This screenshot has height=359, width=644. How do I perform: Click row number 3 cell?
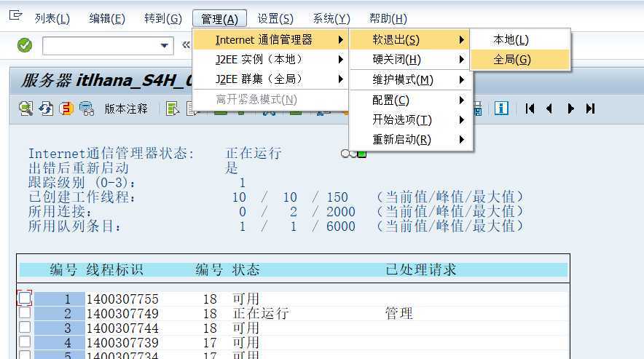coord(60,328)
